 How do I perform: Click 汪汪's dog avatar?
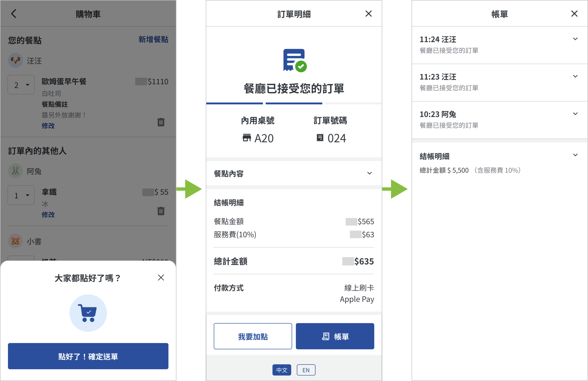click(15, 60)
